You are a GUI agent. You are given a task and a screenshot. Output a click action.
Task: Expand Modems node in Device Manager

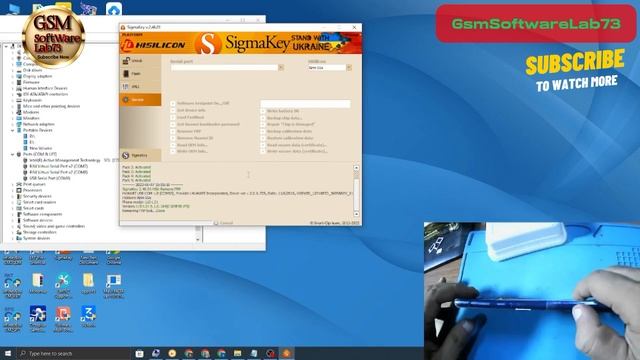click(x=13, y=112)
